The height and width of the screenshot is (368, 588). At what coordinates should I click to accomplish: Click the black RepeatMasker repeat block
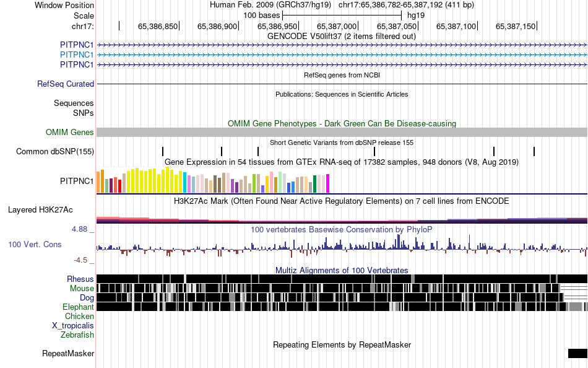(578, 353)
